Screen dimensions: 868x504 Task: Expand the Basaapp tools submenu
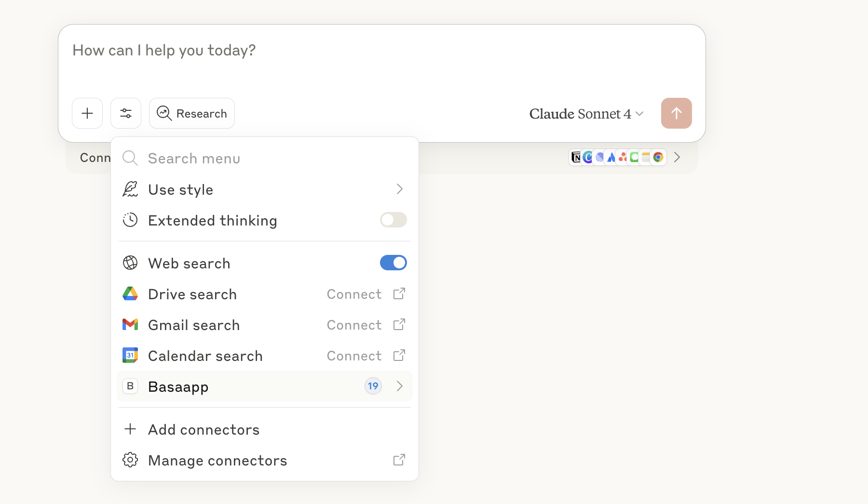click(x=399, y=386)
